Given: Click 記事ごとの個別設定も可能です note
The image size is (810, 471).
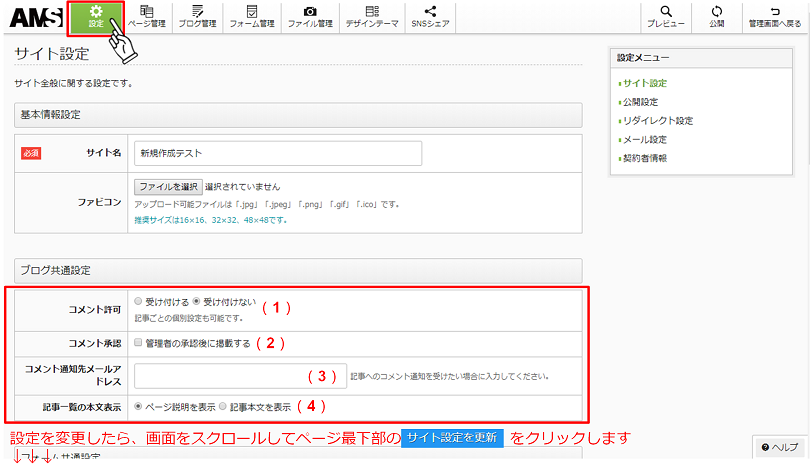Looking at the screenshot, I should 189,318.
